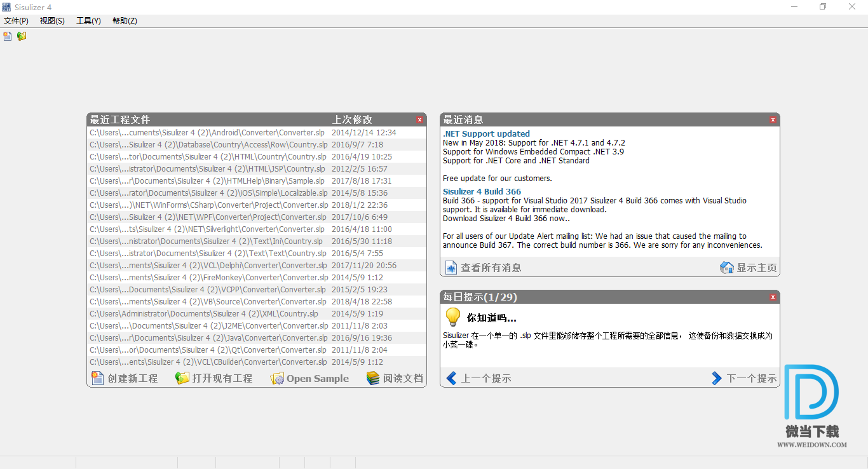
Task: Click the 显示主页 link text
Action: click(757, 268)
